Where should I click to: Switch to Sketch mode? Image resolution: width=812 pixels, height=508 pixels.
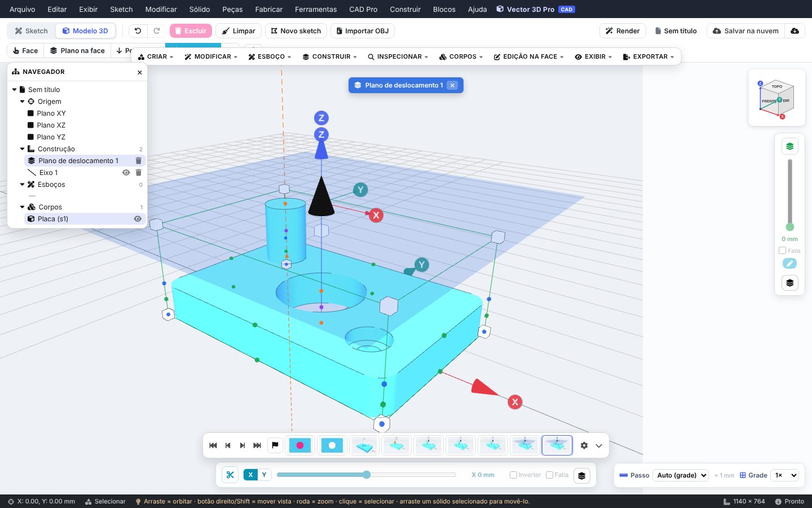pos(32,31)
